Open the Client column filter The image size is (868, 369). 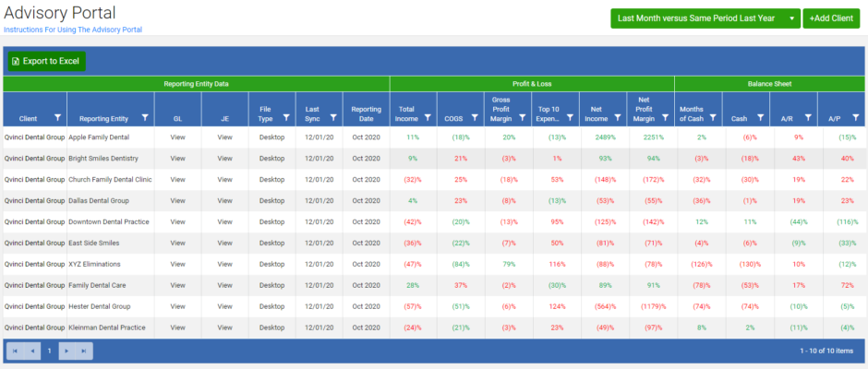point(57,118)
